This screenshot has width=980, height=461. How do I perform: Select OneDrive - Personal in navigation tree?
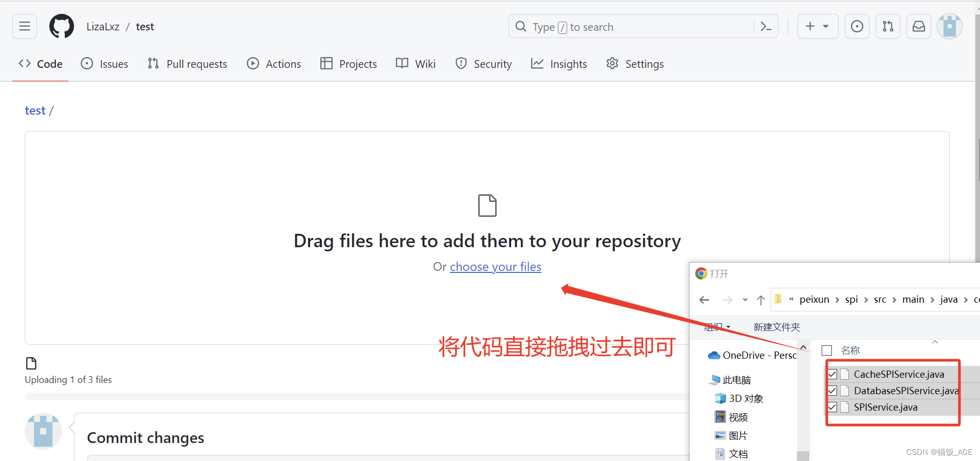pos(752,355)
